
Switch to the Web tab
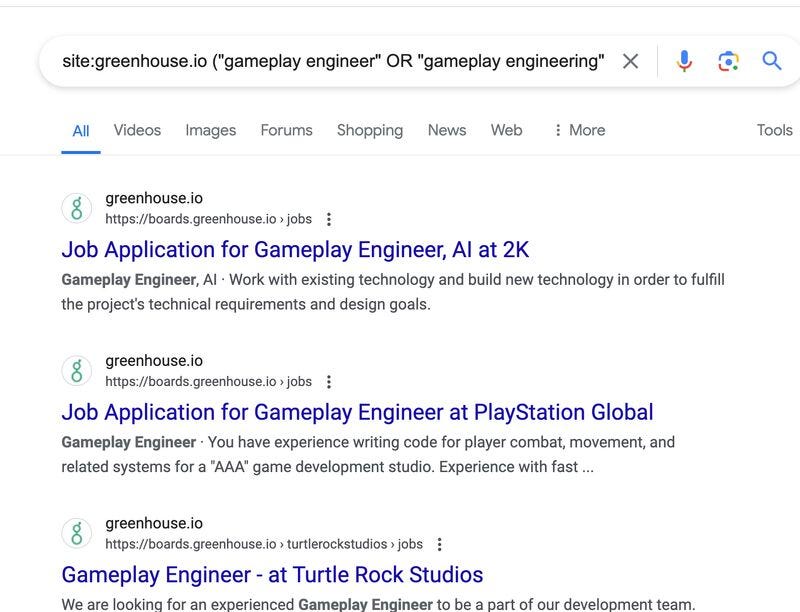[x=507, y=130]
